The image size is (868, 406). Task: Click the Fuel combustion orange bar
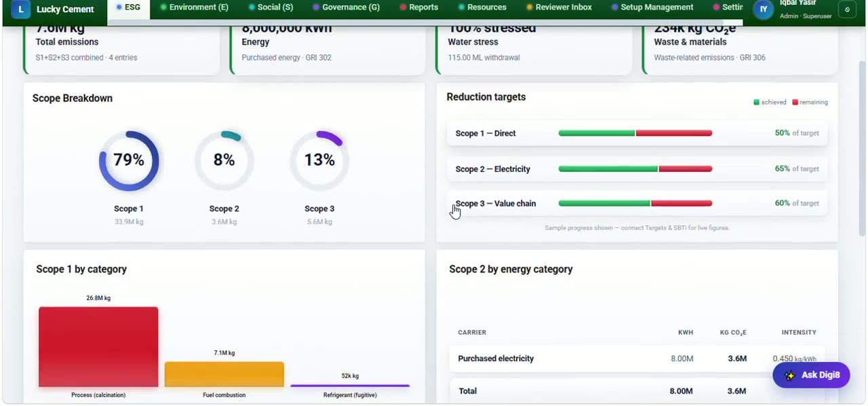tap(224, 375)
